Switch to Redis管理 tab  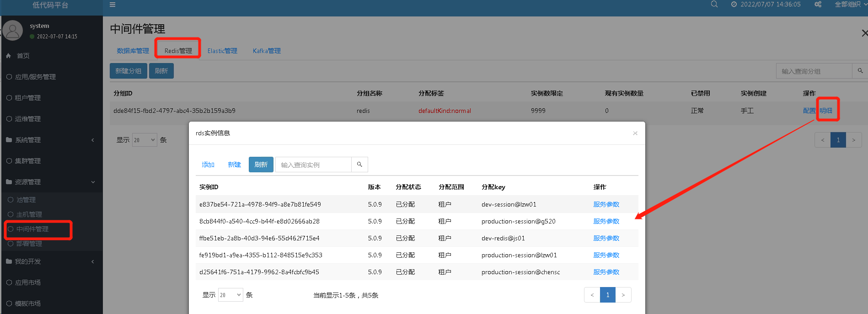coord(178,51)
